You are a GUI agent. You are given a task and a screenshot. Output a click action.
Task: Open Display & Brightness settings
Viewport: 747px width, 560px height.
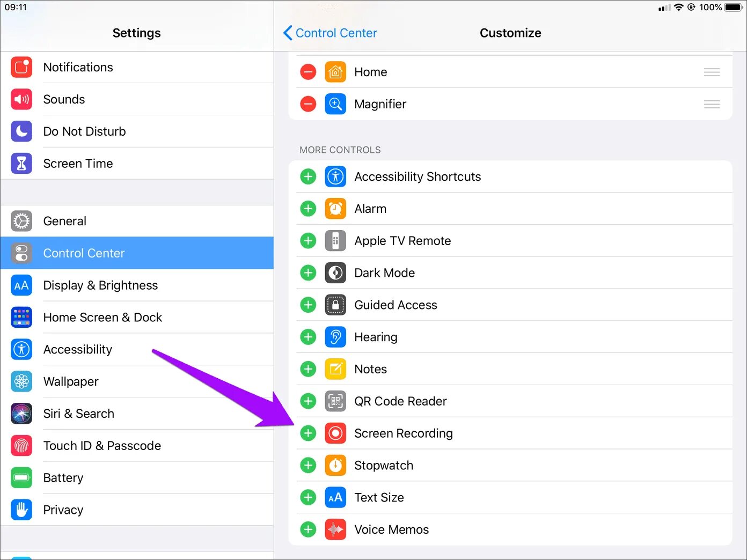coord(100,285)
